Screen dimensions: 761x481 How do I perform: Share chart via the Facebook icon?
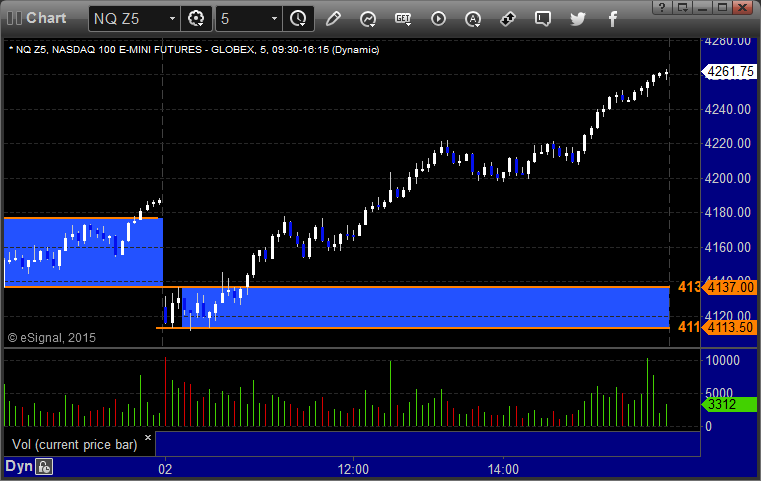(x=612, y=19)
